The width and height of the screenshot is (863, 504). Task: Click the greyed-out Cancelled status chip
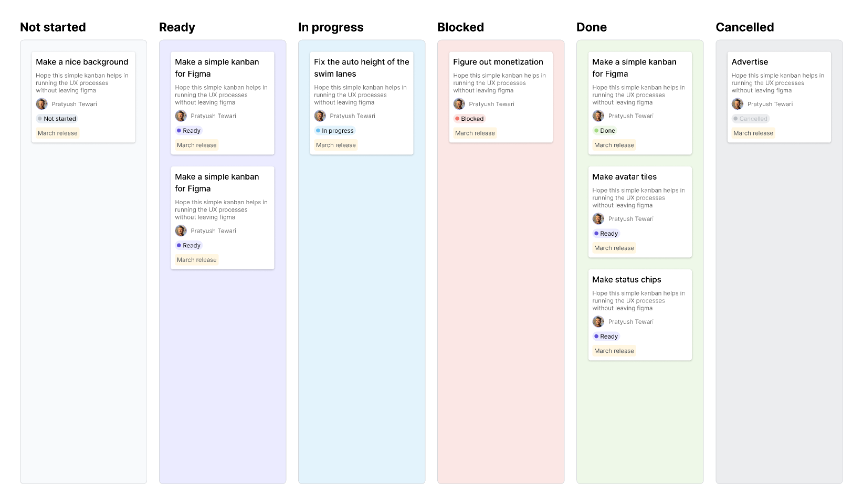click(x=750, y=119)
